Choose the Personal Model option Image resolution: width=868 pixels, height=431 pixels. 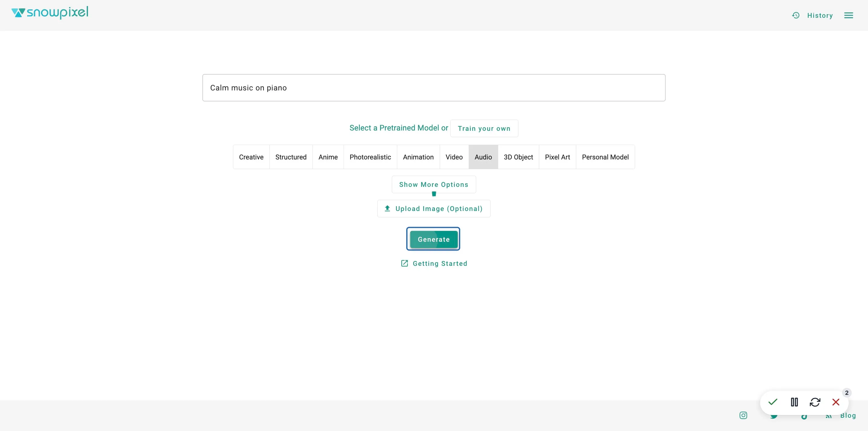click(605, 157)
